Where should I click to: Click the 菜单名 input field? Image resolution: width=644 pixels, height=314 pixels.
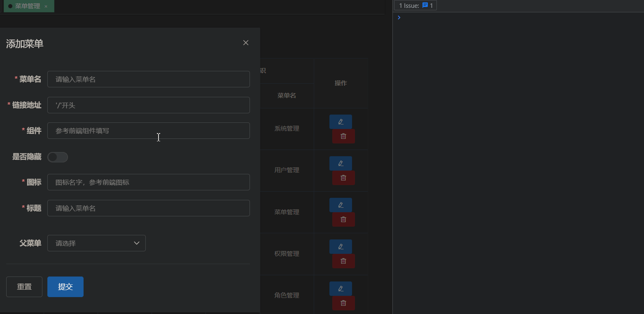coord(148,79)
